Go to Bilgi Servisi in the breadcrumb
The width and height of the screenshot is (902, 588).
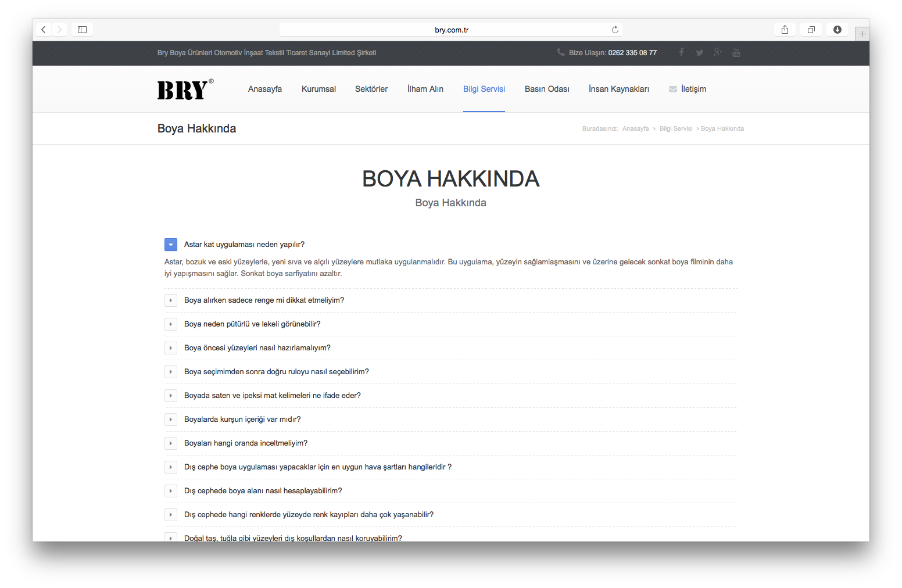676,128
